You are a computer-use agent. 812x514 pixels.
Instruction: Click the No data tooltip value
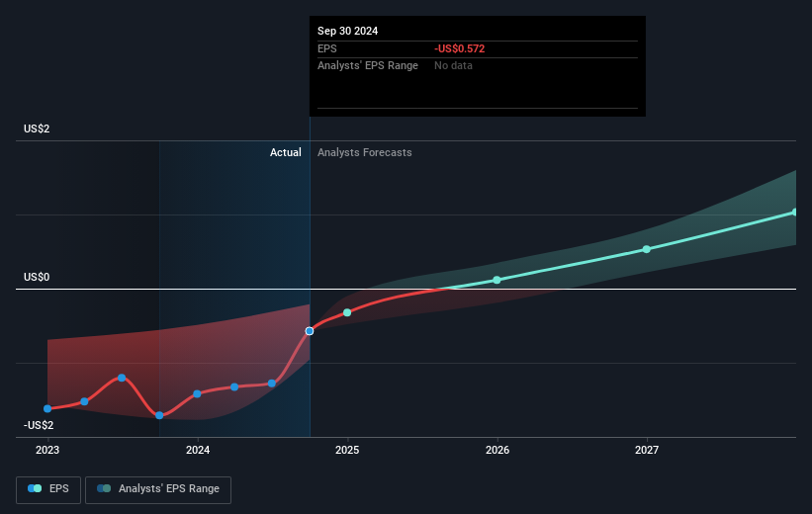(453, 66)
